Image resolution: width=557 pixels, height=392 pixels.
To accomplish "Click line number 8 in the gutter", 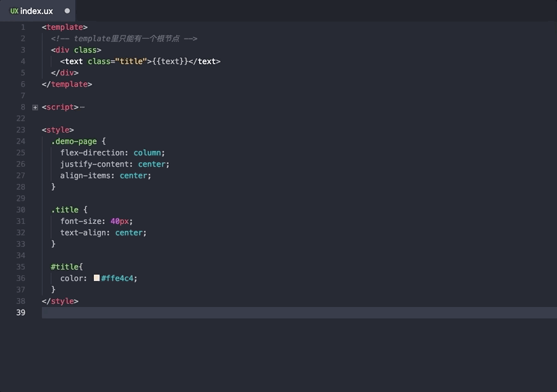I will click(x=23, y=107).
